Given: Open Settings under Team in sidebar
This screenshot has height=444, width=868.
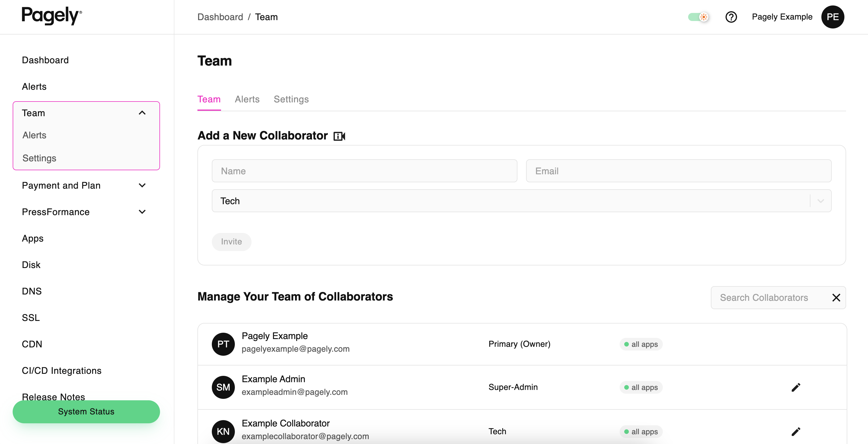Looking at the screenshot, I should [39, 158].
